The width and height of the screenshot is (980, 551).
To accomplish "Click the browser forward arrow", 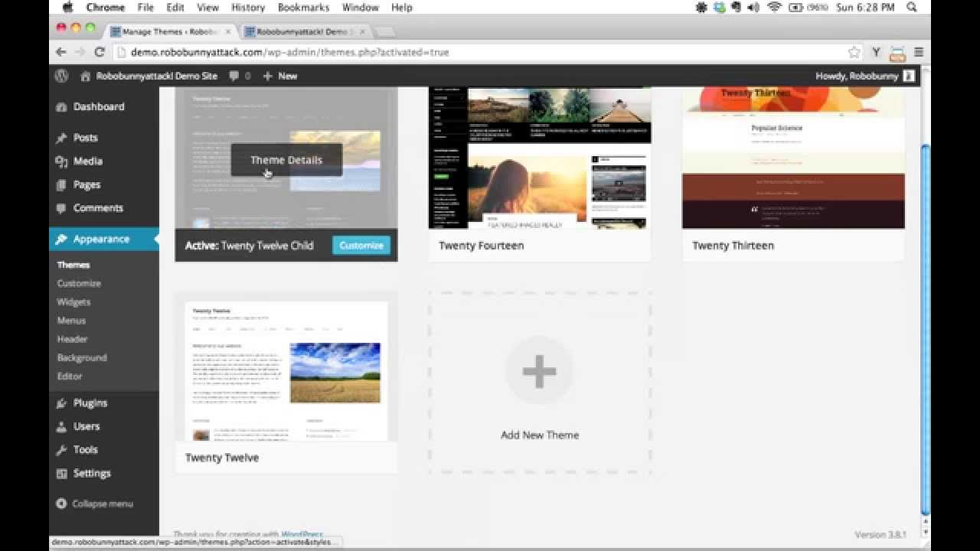I will 80,52.
